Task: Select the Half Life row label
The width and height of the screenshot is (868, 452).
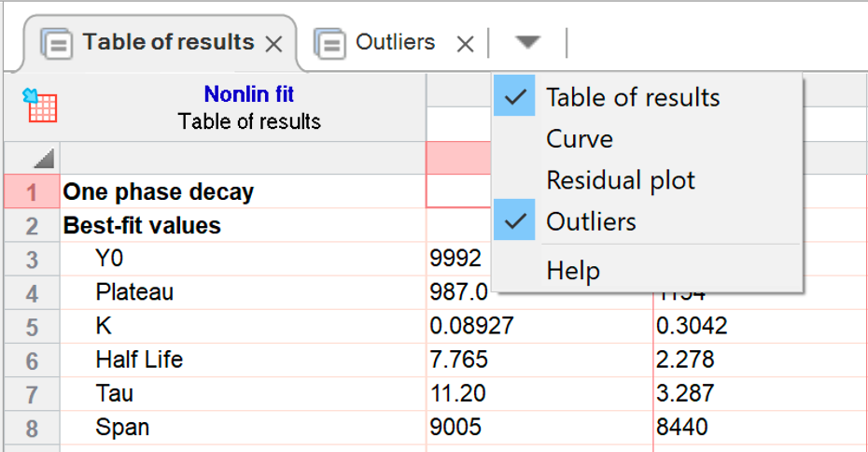Action: coord(139,360)
